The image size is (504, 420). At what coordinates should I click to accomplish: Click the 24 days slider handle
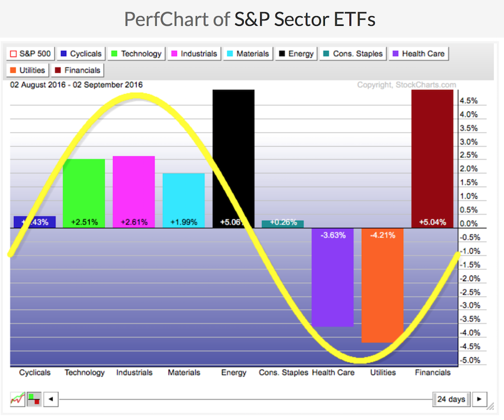pyautogui.click(x=451, y=399)
